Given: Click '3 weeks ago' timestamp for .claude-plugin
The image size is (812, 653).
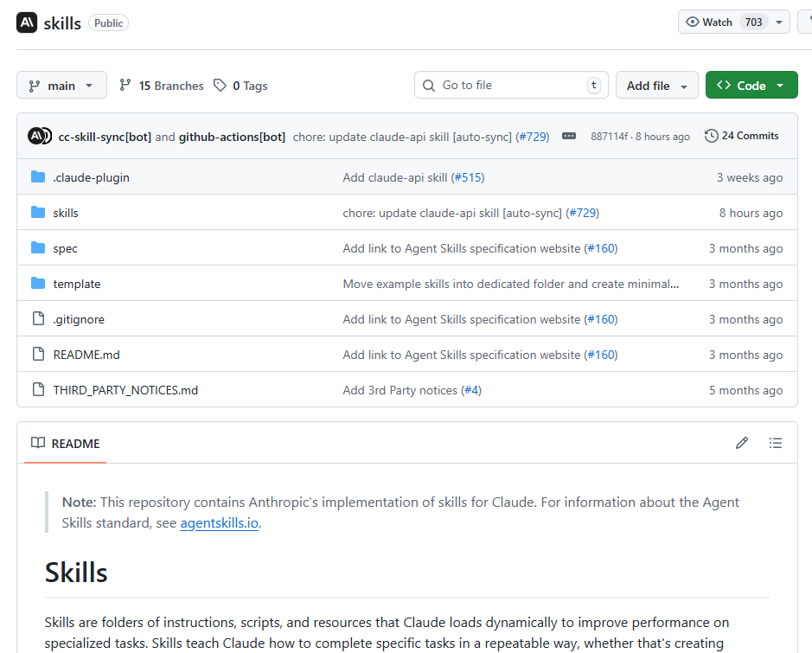Looking at the screenshot, I should click(750, 177).
